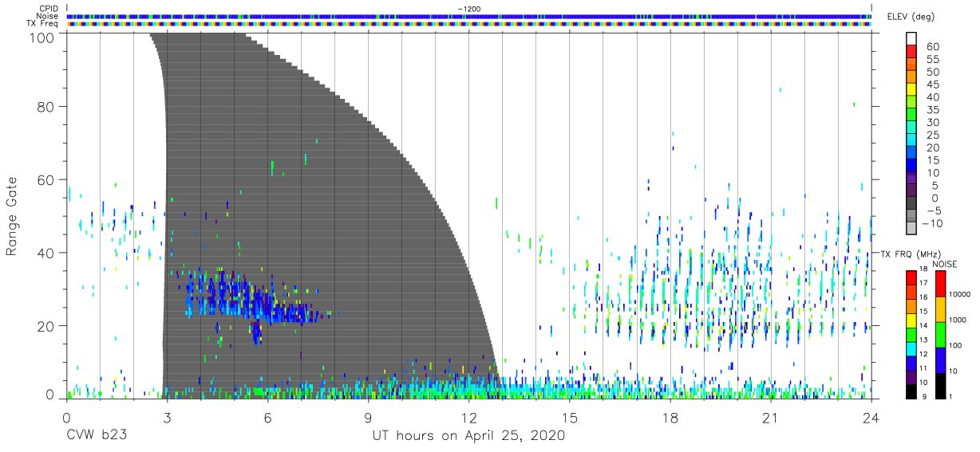The width and height of the screenshot is (980, 452).
Task: Click the x-axis tick label 9
Action: [x=369, y=418]
